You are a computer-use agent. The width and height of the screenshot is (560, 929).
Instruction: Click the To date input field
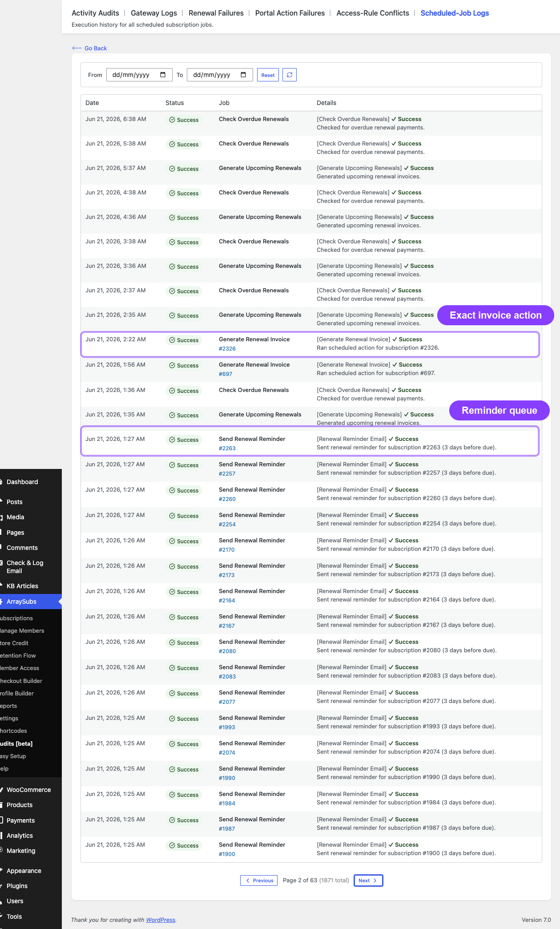coord(220,75)
